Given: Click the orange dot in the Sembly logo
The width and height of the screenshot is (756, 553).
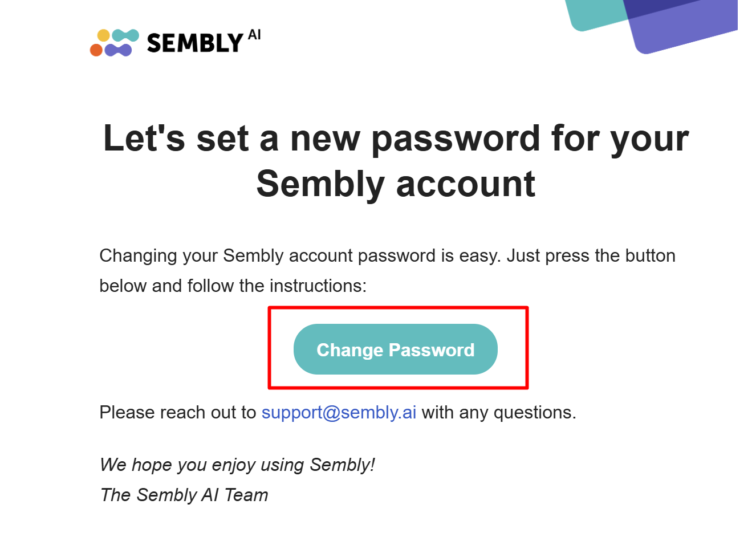Looking at the screenshot, I should [x=96, y=50].
